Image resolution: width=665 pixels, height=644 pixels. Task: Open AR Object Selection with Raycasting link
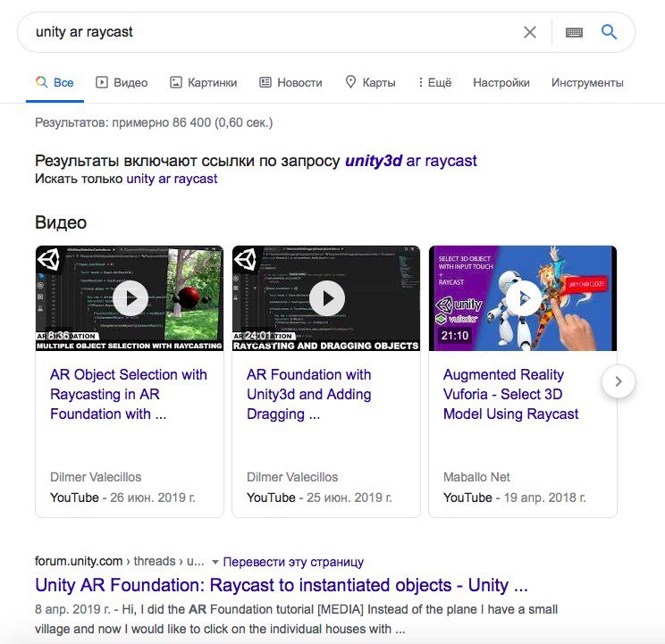point(129,395)
